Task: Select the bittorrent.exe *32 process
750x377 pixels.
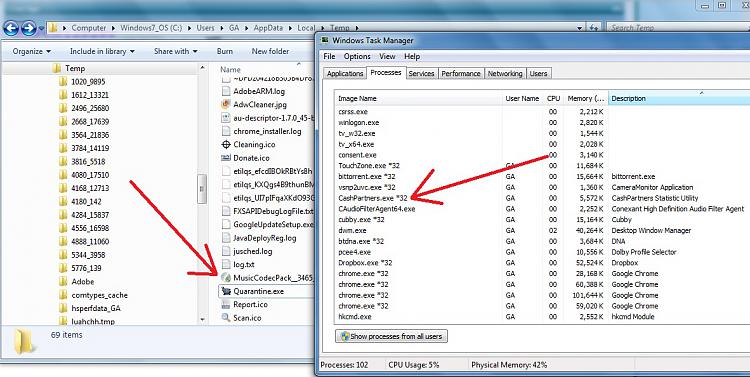Action: click(x=542, y=177)
